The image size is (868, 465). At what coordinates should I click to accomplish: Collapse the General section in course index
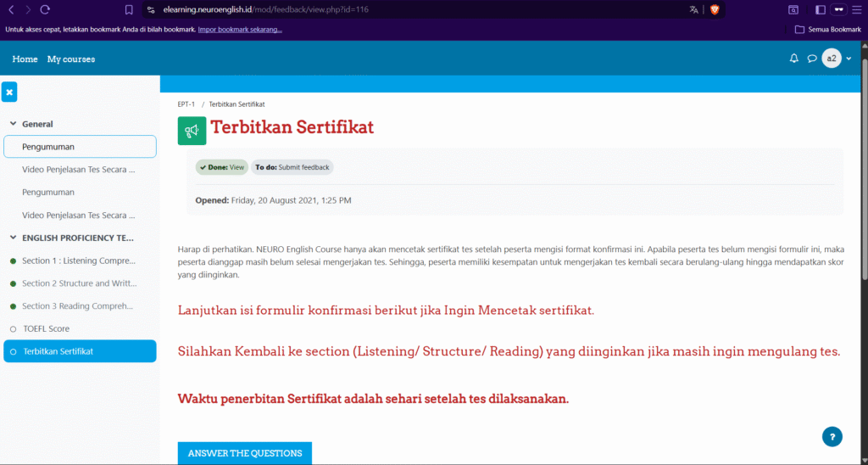pos(13,124)
